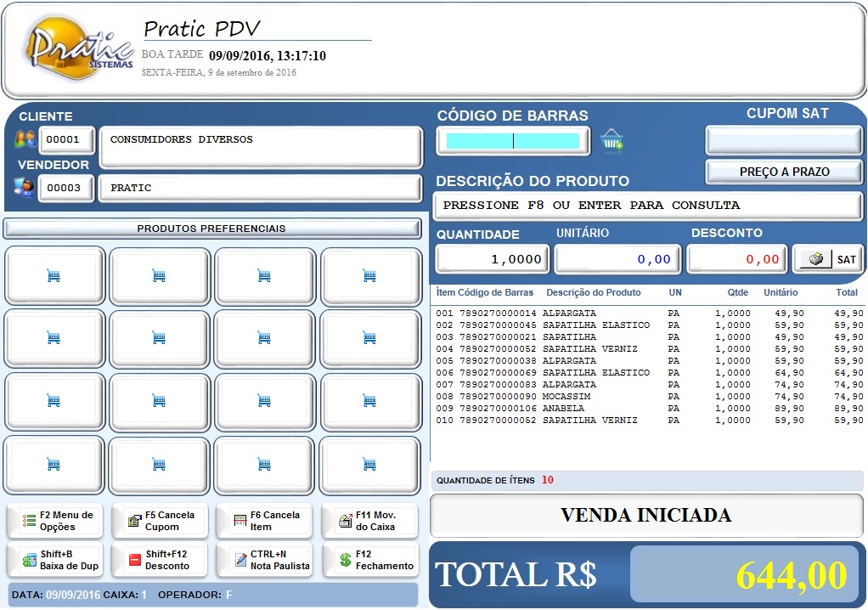
Task: Click the Pratic Sistemas logo
Action: point(79,48)
